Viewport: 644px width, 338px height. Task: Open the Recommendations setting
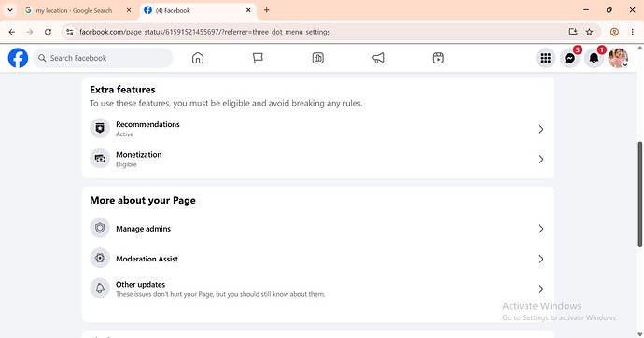click(x=318, y=129)
